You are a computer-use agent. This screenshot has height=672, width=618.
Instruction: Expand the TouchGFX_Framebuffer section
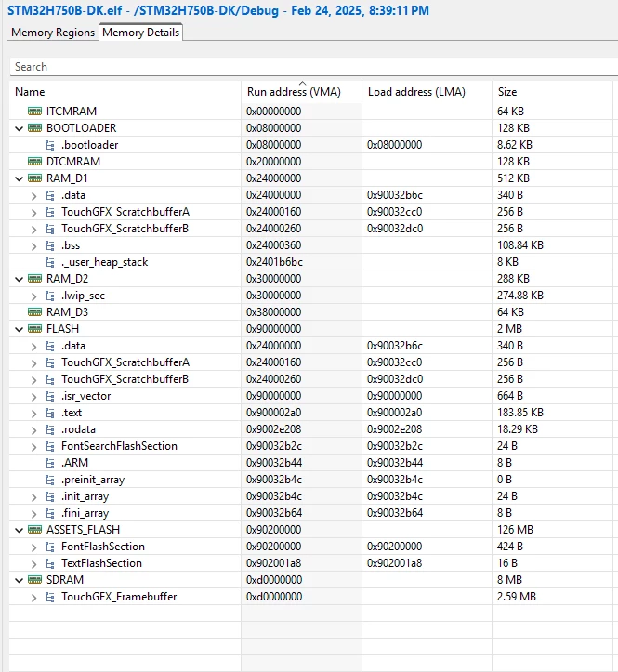pos(33,598)
